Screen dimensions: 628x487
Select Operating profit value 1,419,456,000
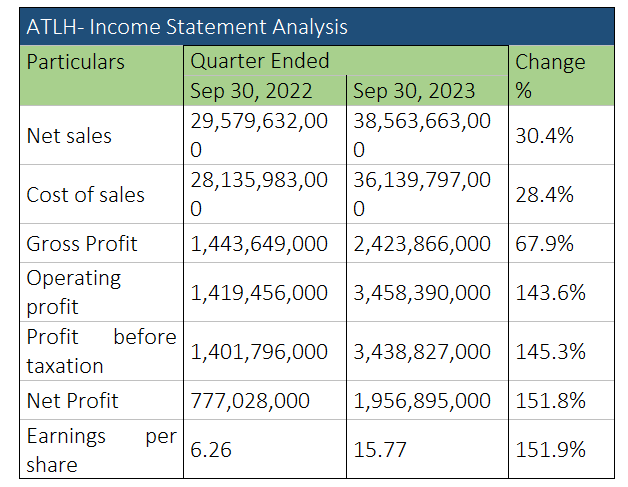click(x=259, y=293)
